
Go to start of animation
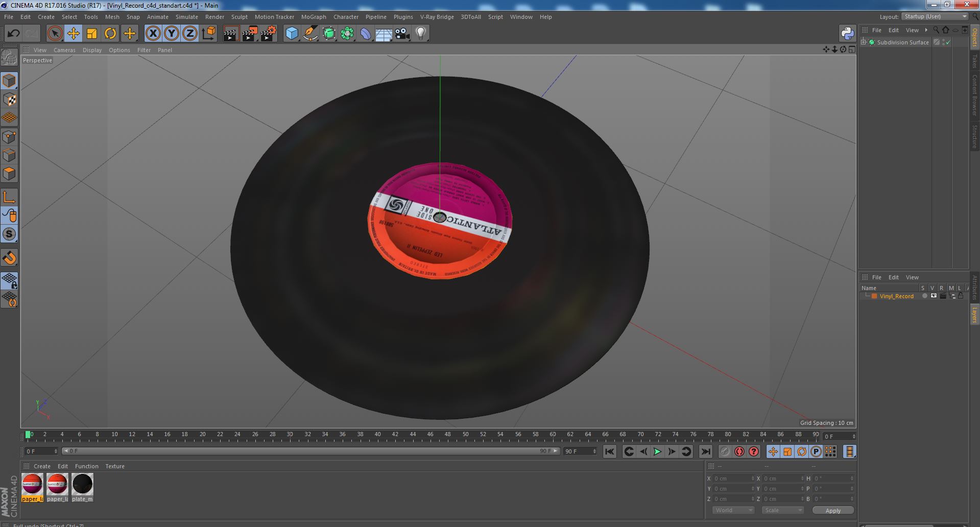610,451
